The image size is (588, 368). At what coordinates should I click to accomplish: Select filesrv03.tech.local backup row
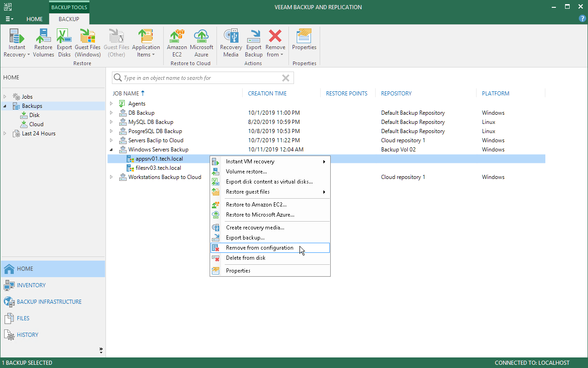point(158,168)
